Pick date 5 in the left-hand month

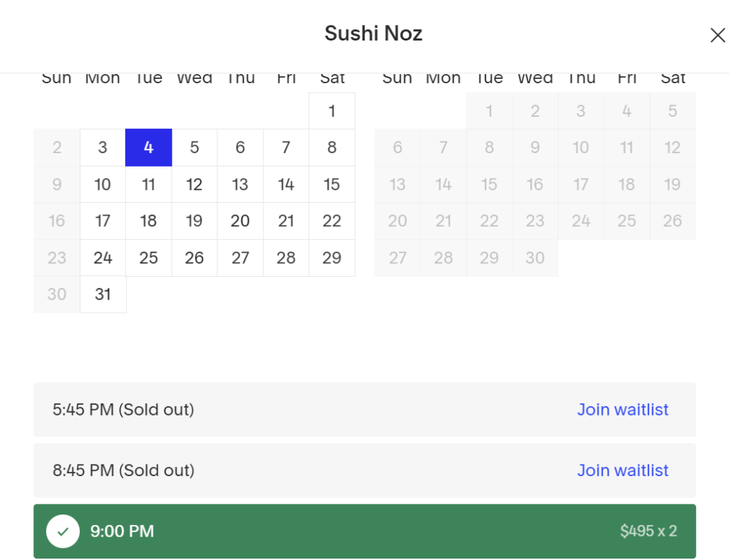coord(194,147)
